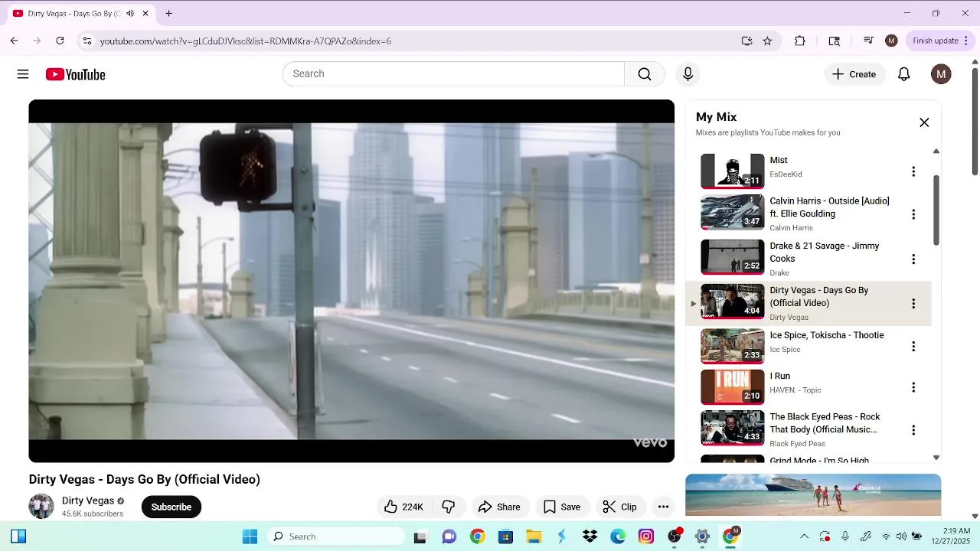
Task: Bookmark this page with star icon
Action: pos(767,41)
